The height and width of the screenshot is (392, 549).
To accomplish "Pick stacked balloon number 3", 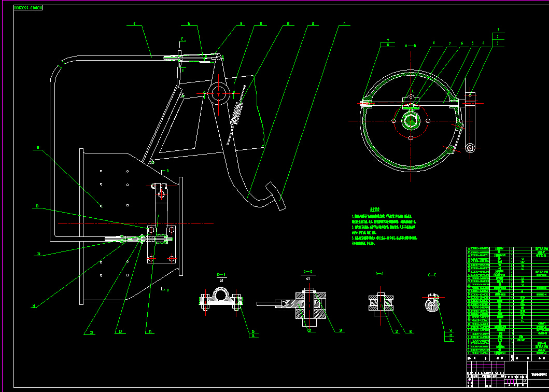I will [498, 44].
